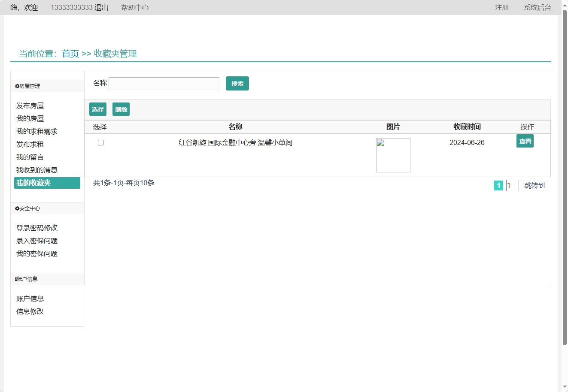Open 登录密码修改 under 安全中心
The image size is (568, 392).
click(x=36, y=228)
